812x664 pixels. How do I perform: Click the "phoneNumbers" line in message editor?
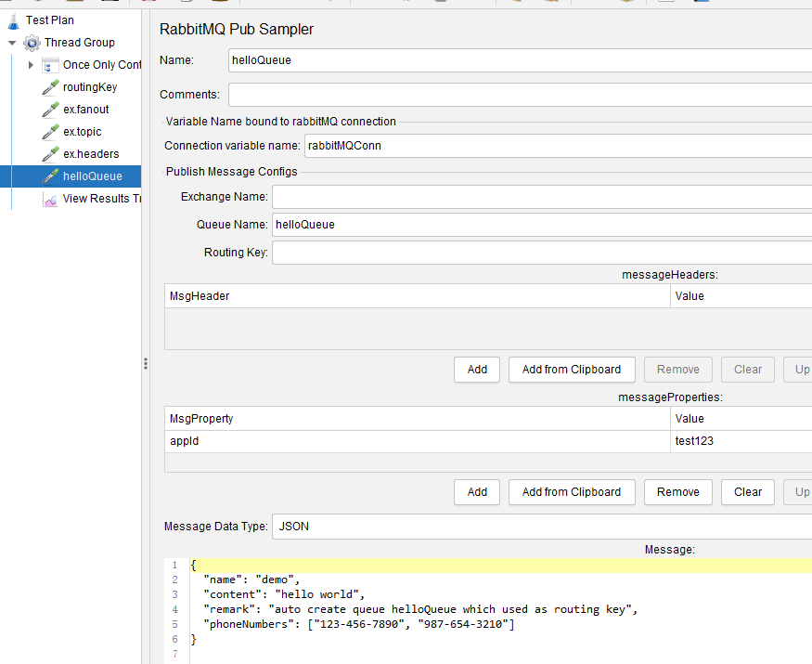click(x=359, y=625)
